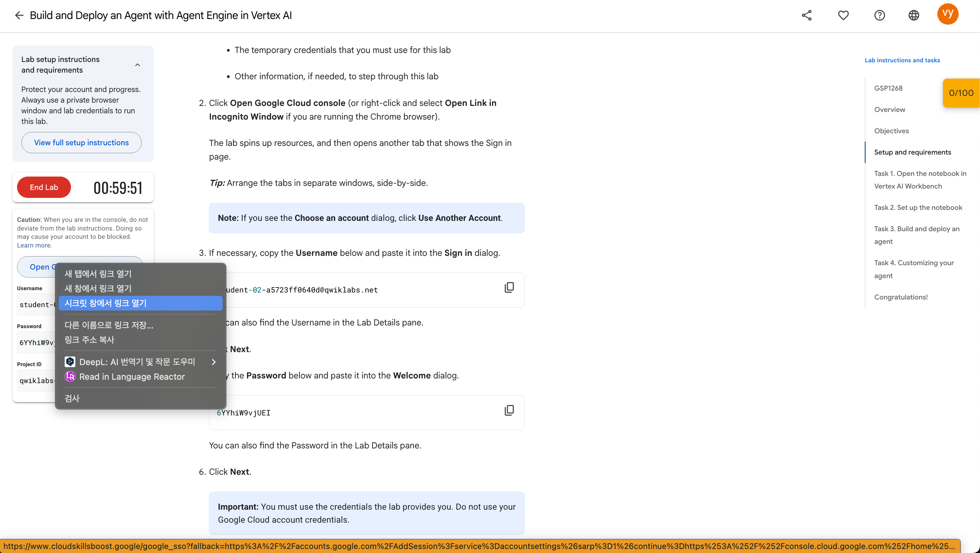Click the heart favorite icon

pos(843,15)
